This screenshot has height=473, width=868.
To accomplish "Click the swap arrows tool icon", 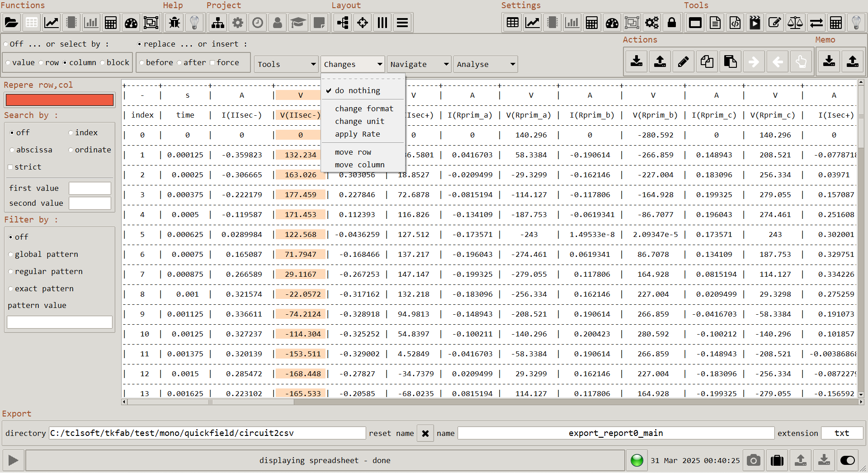I will point(816,23).
